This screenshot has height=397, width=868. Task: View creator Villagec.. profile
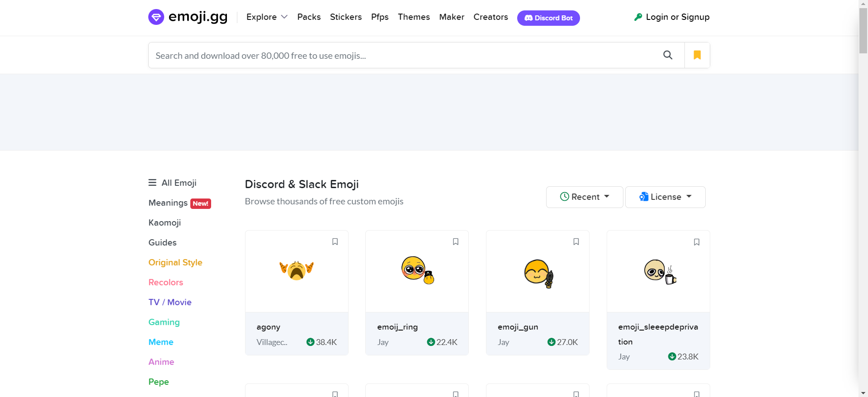point(272,342)
